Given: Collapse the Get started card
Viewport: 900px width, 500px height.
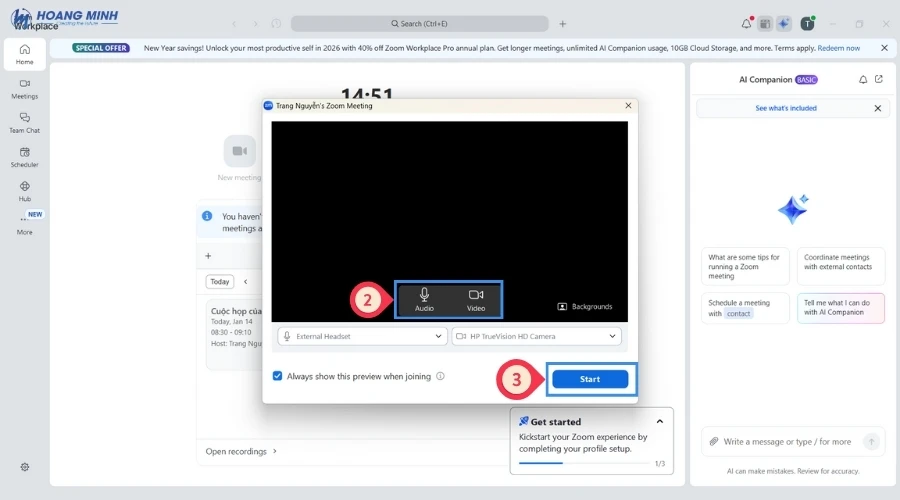Looking at the screenshot, I should [x=659, y=422].
